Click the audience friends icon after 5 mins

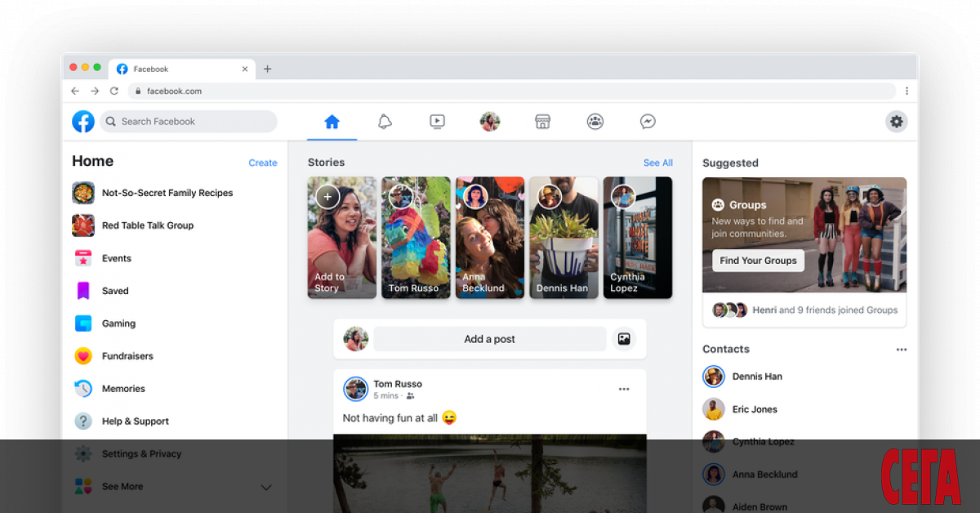410,396
